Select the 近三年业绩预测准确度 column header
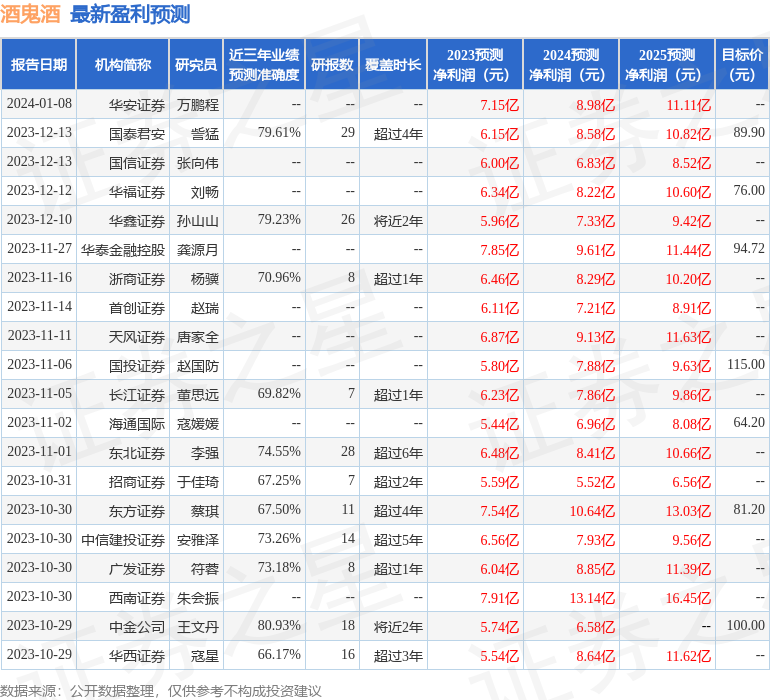Viewport: 770px width, 700px height. [x=264, y=64]
